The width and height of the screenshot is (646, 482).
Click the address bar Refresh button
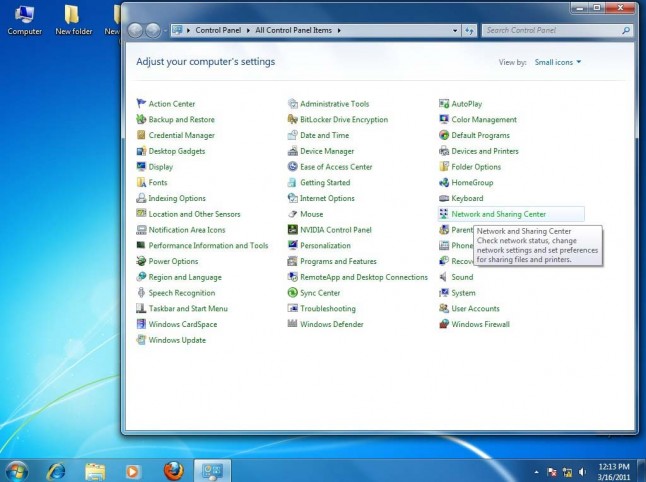469,30
